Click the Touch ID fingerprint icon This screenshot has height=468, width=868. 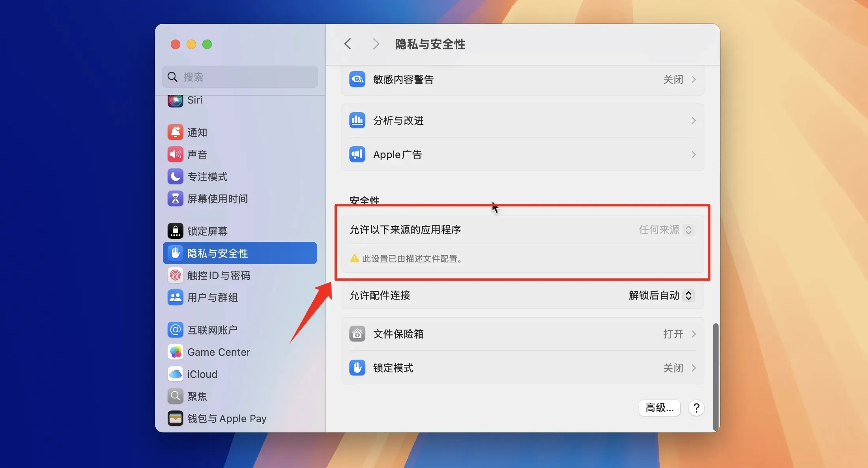(x=175, y=275)
